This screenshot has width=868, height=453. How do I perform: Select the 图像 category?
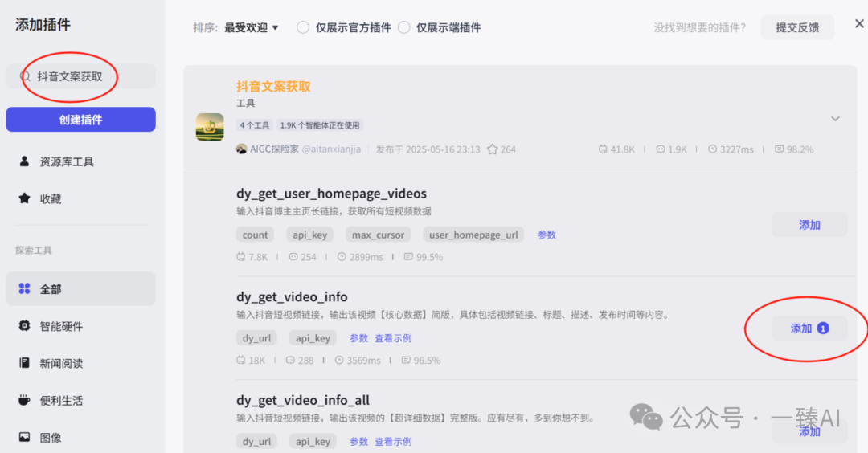[x=81, y=437]
